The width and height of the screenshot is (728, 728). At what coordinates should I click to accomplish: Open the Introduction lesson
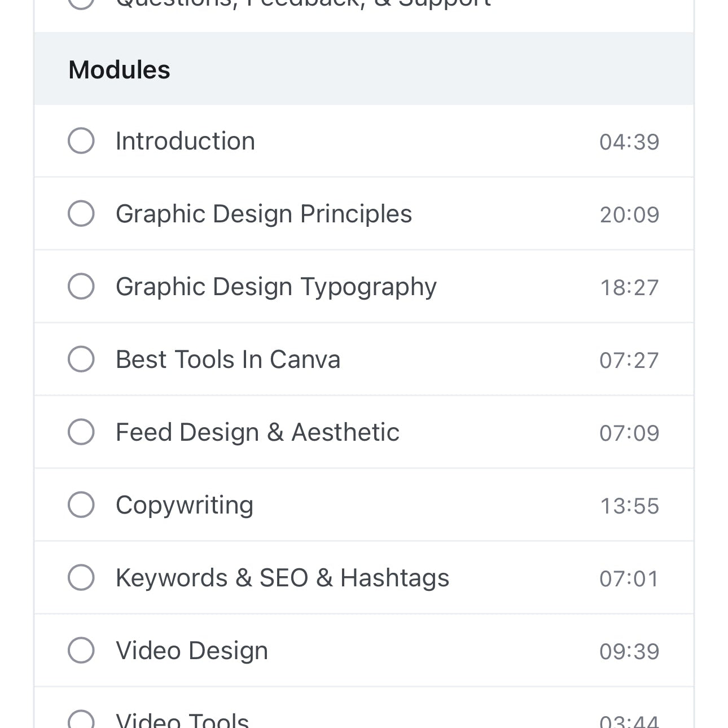point(185,141)
